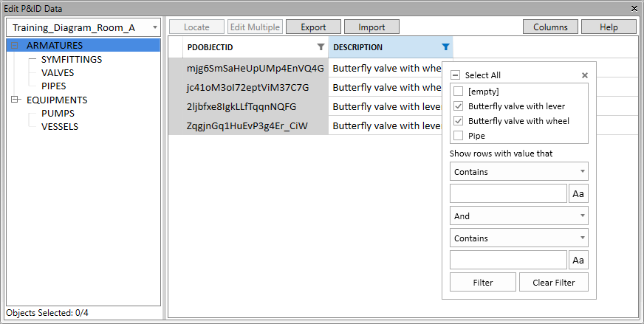Select VALVES in the tree

(58, 73)
